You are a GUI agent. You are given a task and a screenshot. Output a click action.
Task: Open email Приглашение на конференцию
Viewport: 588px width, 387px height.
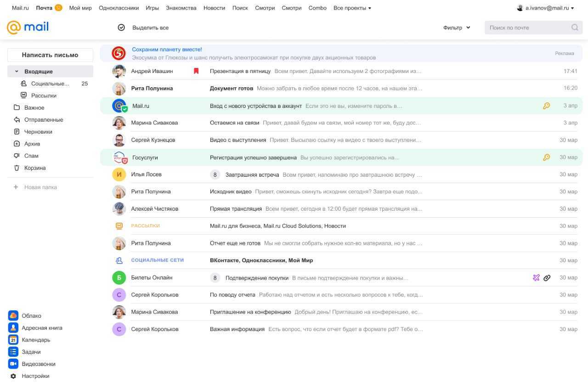342,312
